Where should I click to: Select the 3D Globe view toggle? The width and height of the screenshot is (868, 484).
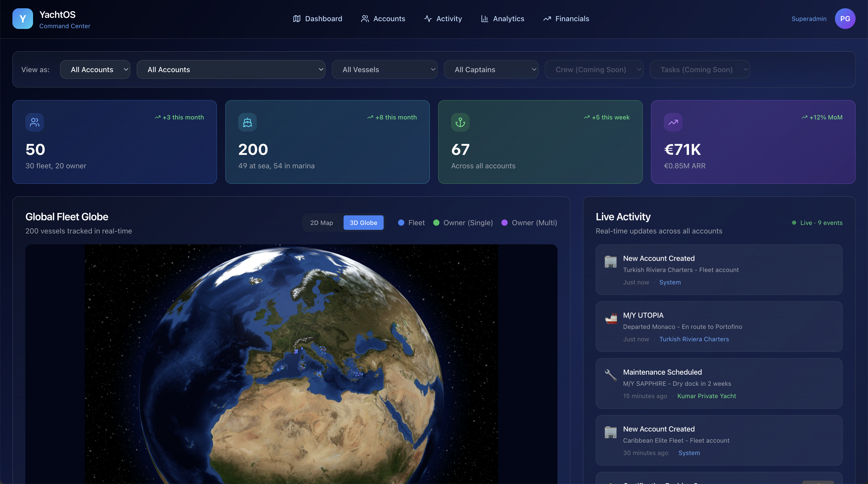[x=363, y=223]
